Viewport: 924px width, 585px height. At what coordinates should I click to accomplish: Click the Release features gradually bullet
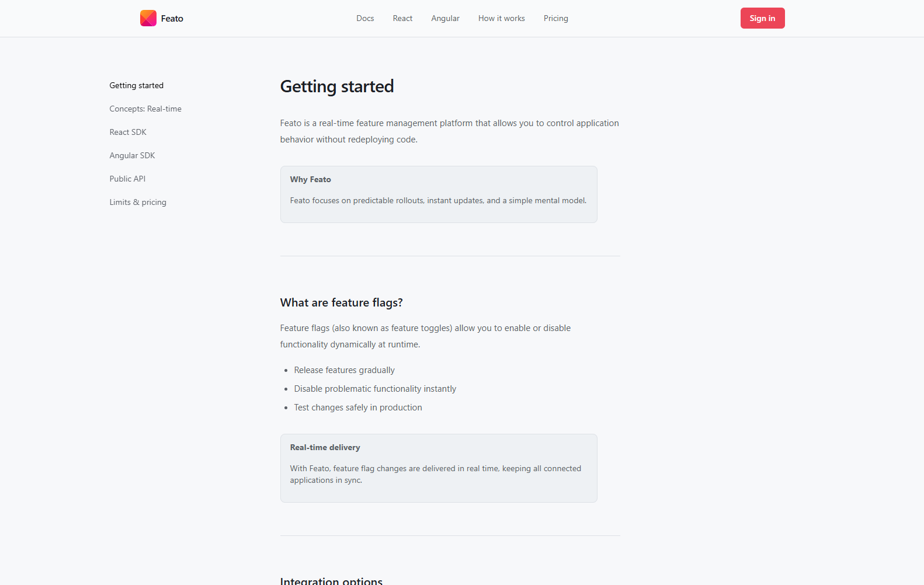(x=344, y=370)
